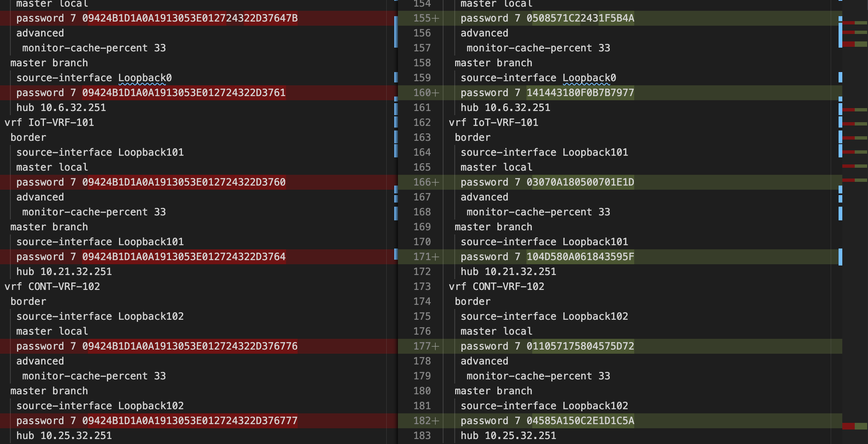The image size is (868, 444).
Task: Click 'master local' on line 165
Action: [x=496, y=167]
